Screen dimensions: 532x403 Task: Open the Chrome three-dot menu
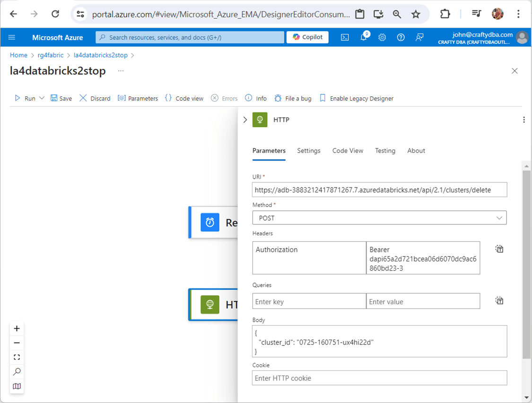(518, 14)
